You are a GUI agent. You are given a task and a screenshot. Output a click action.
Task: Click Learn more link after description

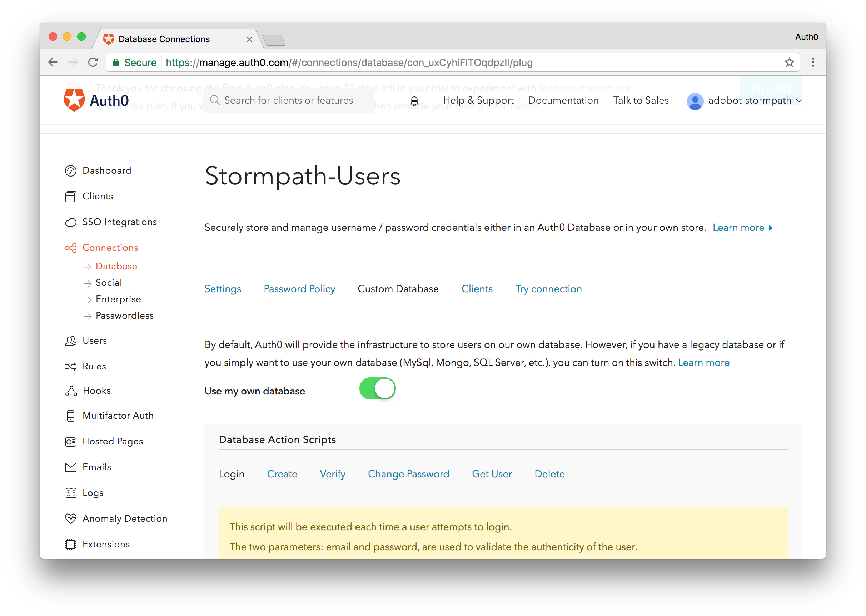tap(742, 228)
